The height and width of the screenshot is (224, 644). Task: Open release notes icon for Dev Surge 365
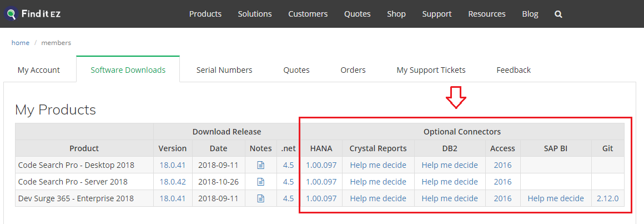click(x=260, y=198)
